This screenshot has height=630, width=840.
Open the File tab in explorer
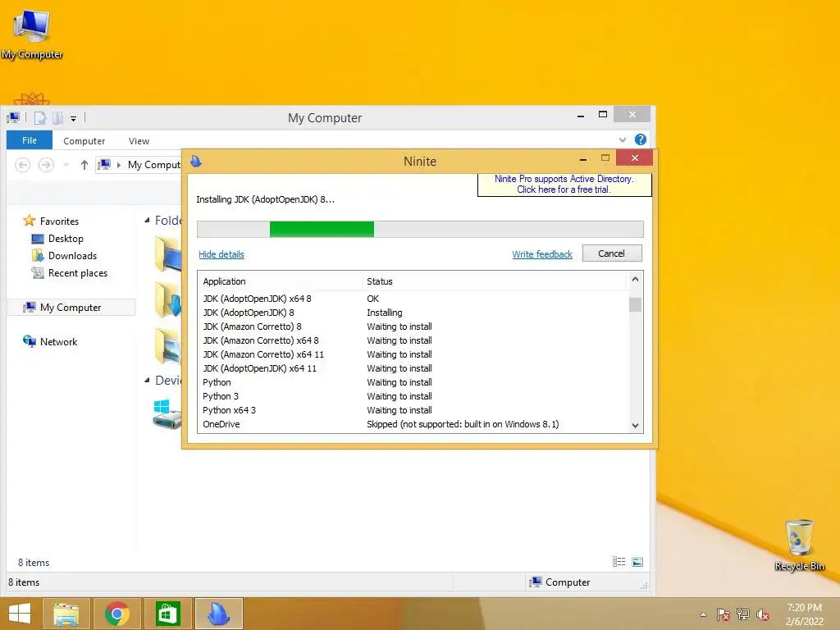point(30,140)
